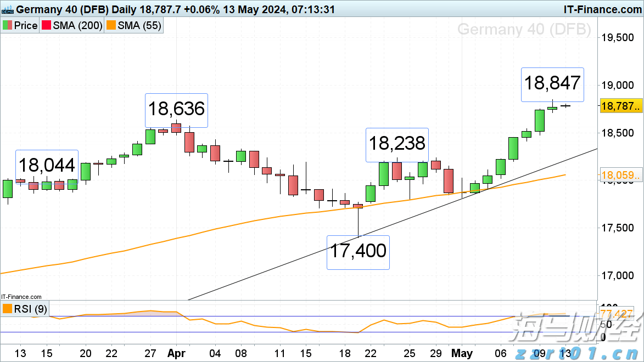Click the small IT-Finance.com text above RSI panel
Screen dimensions: 644x362
click(x=21, y=297)
